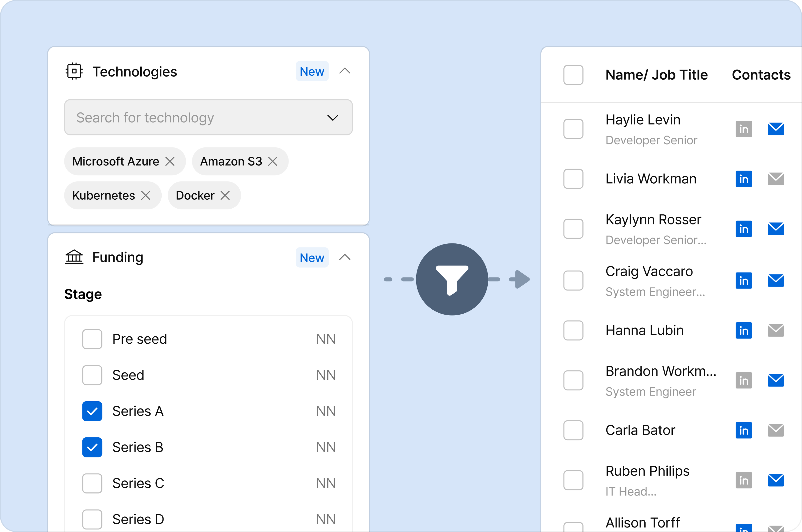Email Haylie Levin via envelope icon

point(776,129)
